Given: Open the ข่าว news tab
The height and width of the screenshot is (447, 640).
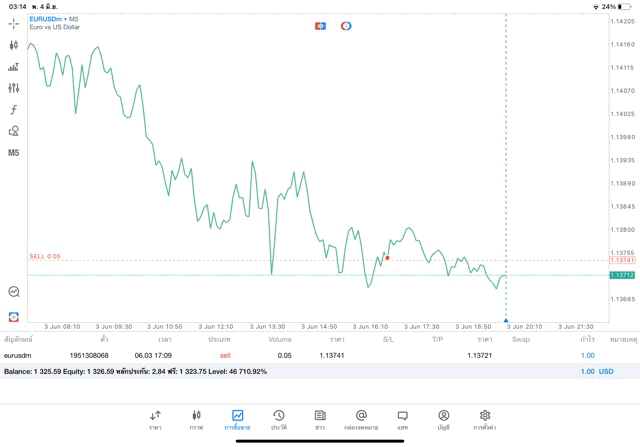Looking at the screenshot, I should pos(320,418).
